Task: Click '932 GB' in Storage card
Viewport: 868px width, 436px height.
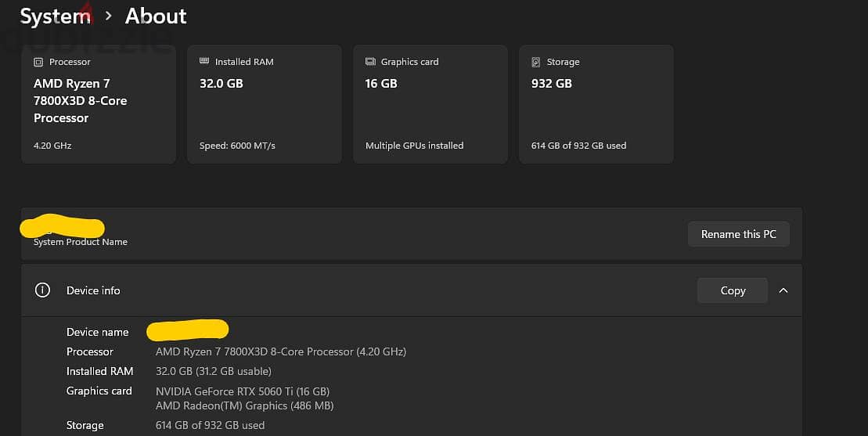Action: [x=551, y=84]
